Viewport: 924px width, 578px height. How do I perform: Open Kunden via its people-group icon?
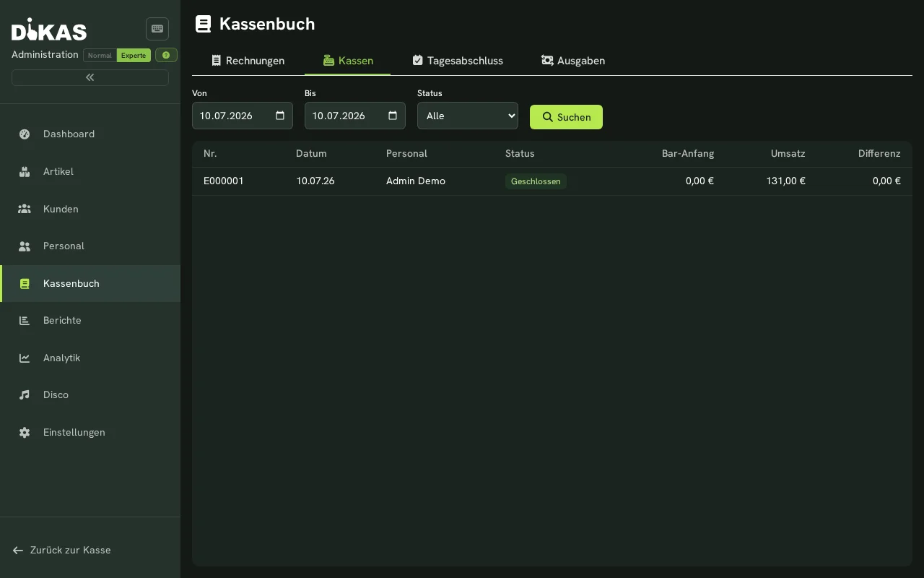pos(25,209)
